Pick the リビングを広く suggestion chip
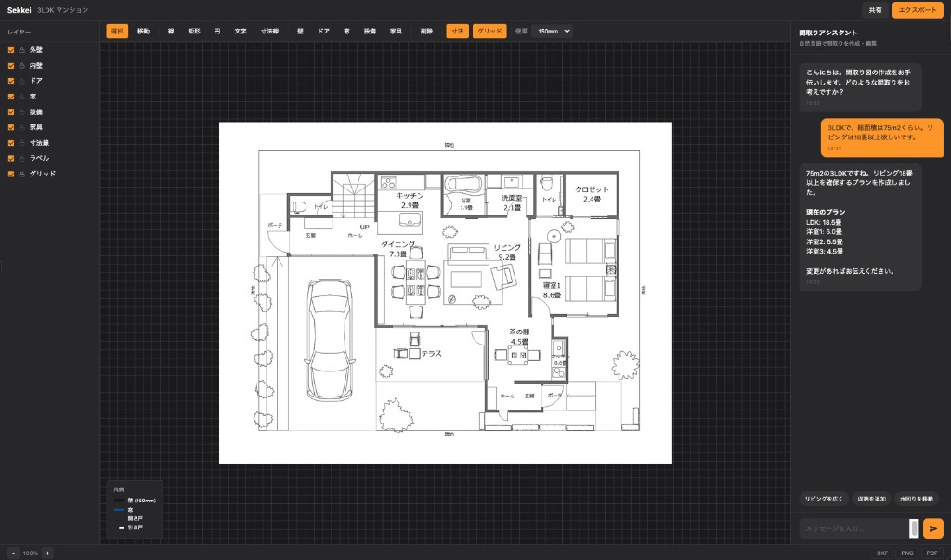This screenshot has width=951, height=560. [824, 499]
